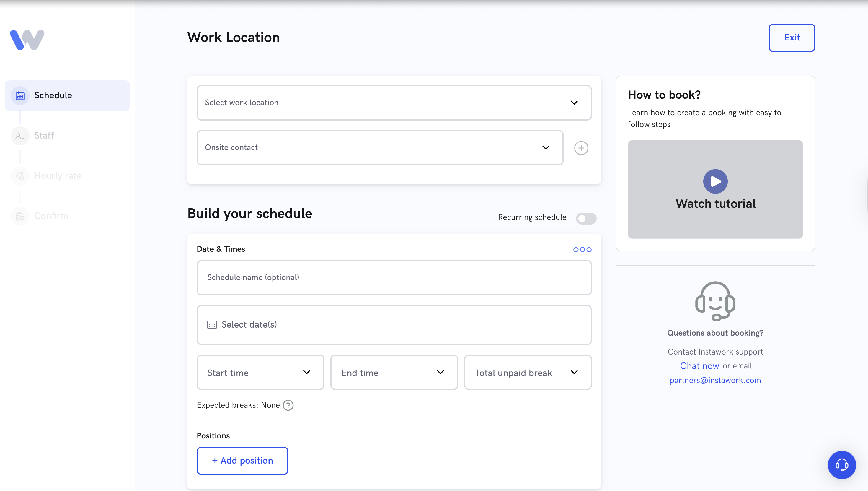Click the expected breaks help icon
Viewport: 868px width, 491px height.
point(288,405)
